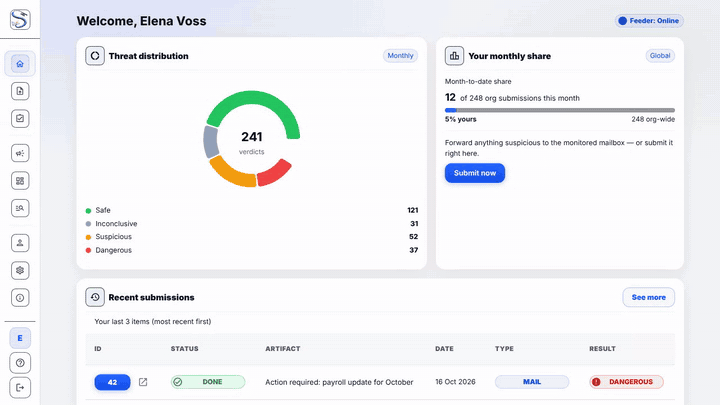Click the grey Inconclusive donut segment
Screen dimensions: 720x405
click(210, 142)
